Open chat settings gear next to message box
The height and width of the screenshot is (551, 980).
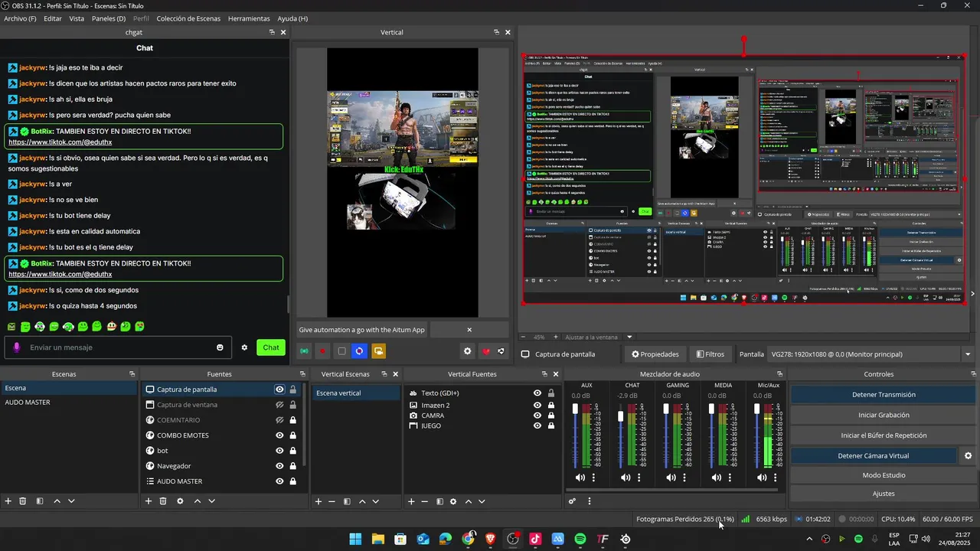[x=244, y=347]
